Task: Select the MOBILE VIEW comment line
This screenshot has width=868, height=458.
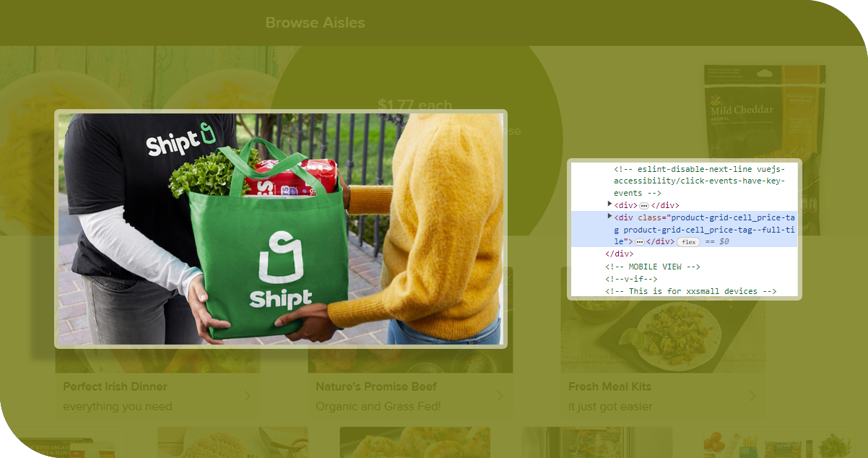Action: point(653,267)
